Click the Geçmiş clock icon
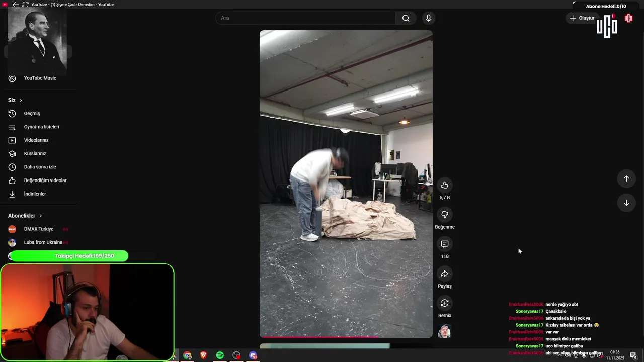This screenshot has height=362, width=644. (x=12, y=114)
